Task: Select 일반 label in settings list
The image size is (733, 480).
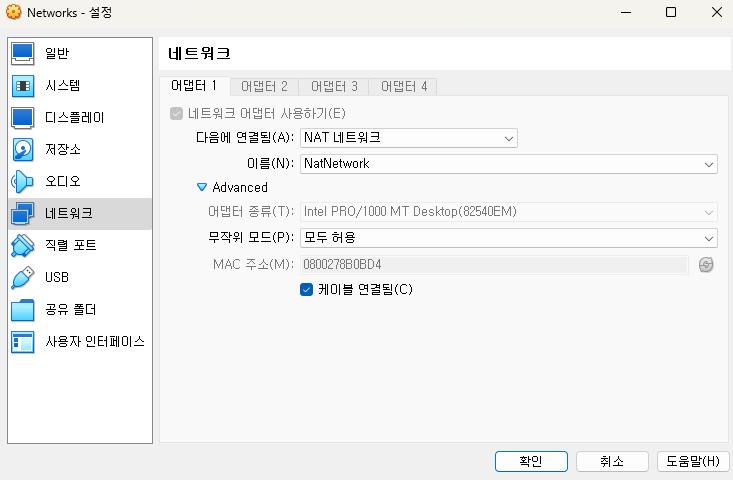Action: (x=57, y=53)
